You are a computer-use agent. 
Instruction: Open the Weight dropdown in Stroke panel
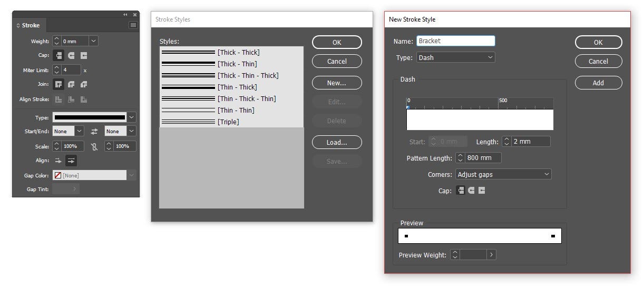click(93, 41)
